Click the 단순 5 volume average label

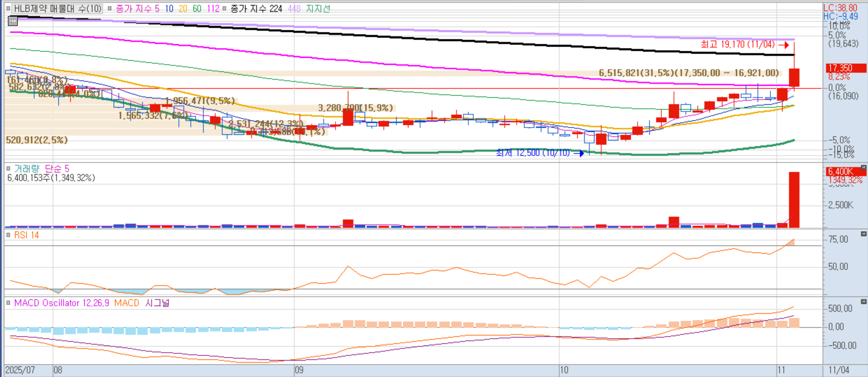tap(56, 168)
